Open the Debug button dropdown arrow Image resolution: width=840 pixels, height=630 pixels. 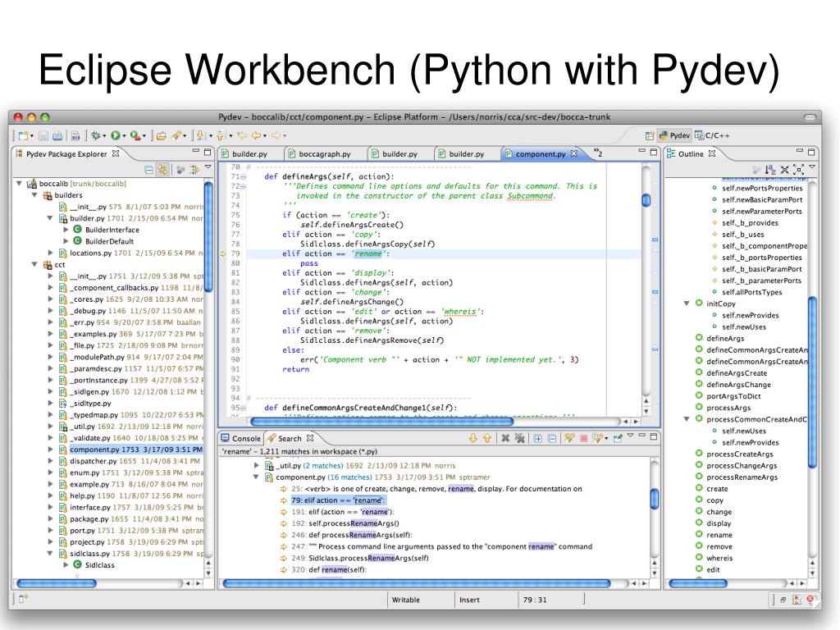point(104,136)
